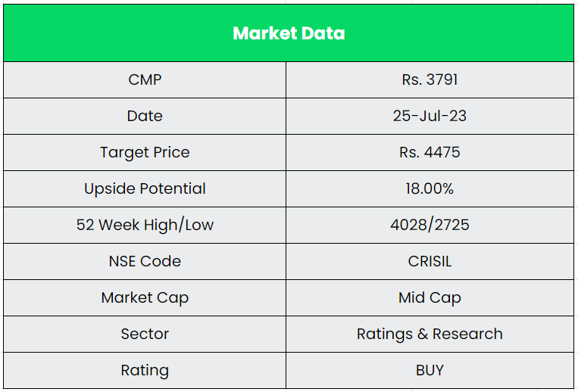Click the Rs. 4475 target value
Viewport: 578px width, 392px height.
pyautogui.click(x=430, y=152)
